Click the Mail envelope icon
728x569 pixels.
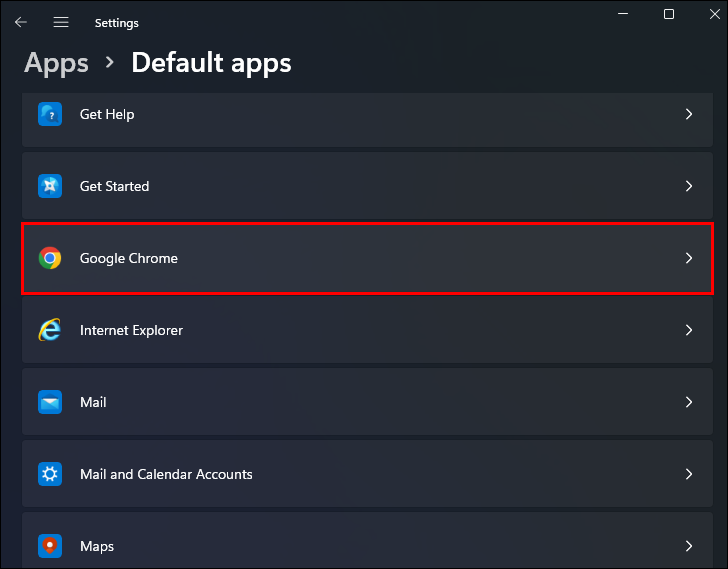[x=50, y=402]
